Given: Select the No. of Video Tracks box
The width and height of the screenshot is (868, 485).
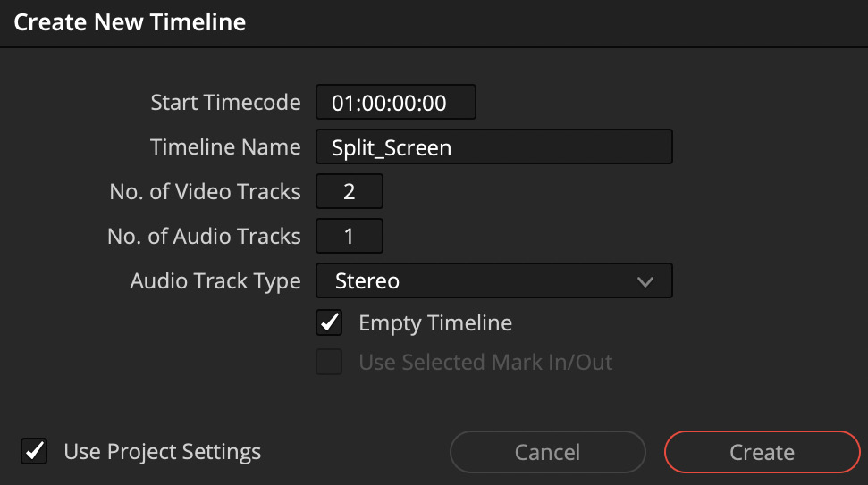Looking at the screenshot, I should point(350,191).
